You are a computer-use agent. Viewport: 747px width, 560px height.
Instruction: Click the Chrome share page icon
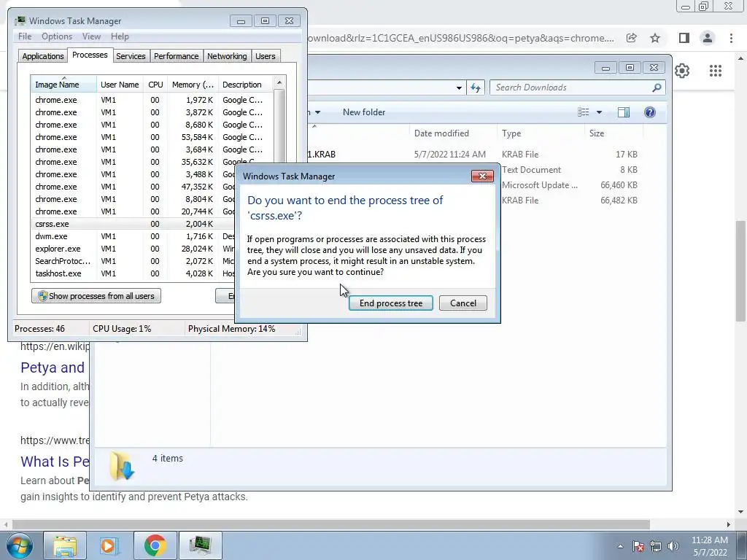[631, 38]
